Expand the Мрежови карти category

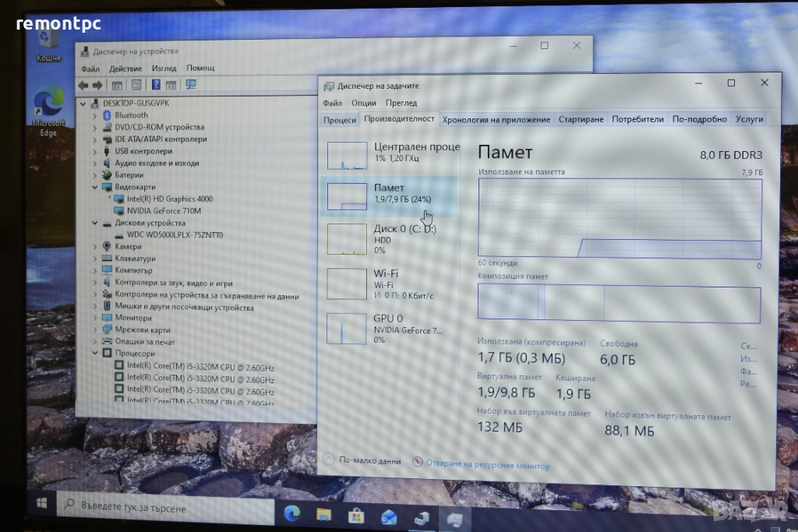coord(95,330)
